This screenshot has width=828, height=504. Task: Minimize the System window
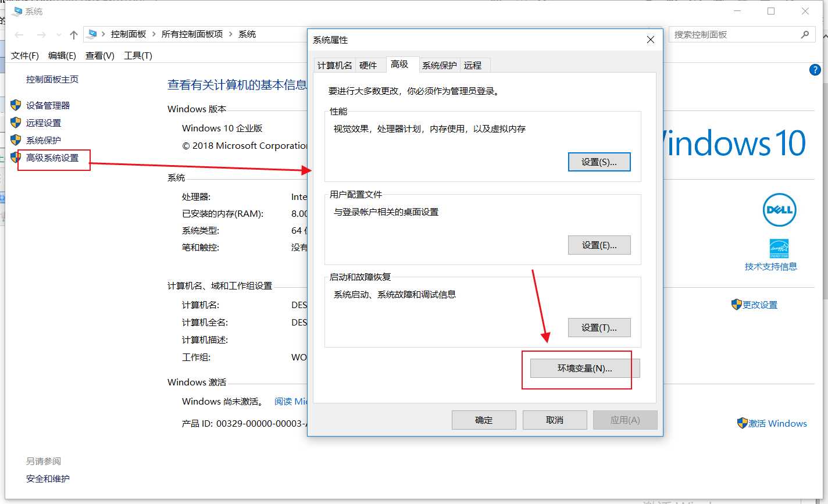737,11
